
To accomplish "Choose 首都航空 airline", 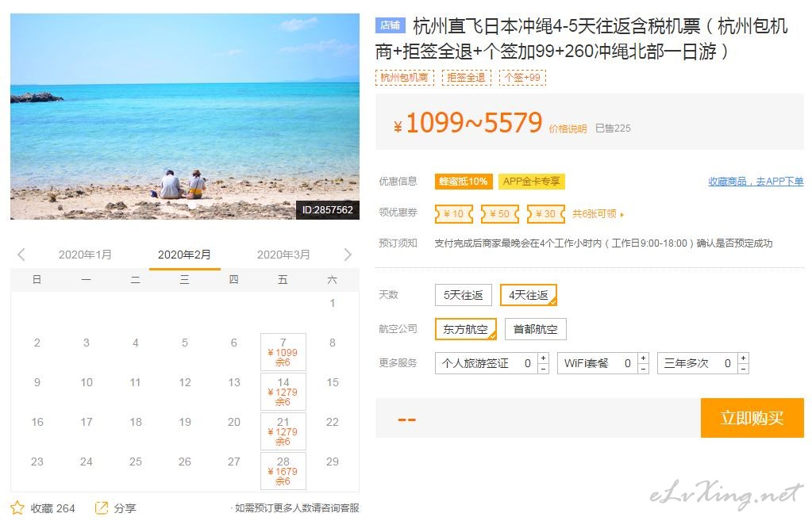I will click(536, 329).
